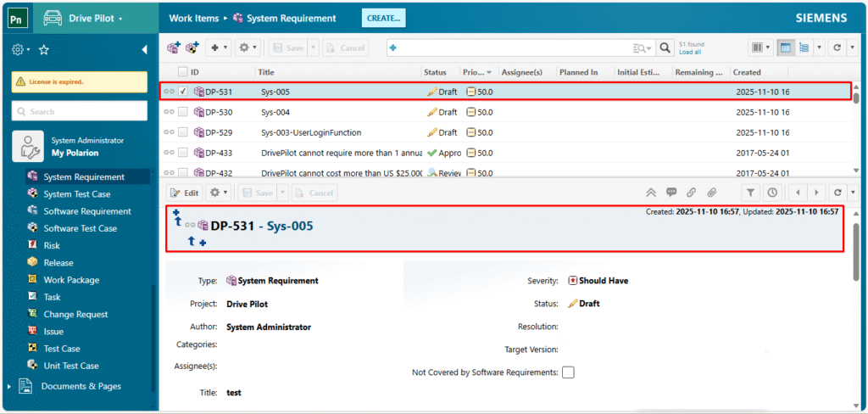
Task: Collapse the navigation sidebar with the arrow
Action: point(144,50)
